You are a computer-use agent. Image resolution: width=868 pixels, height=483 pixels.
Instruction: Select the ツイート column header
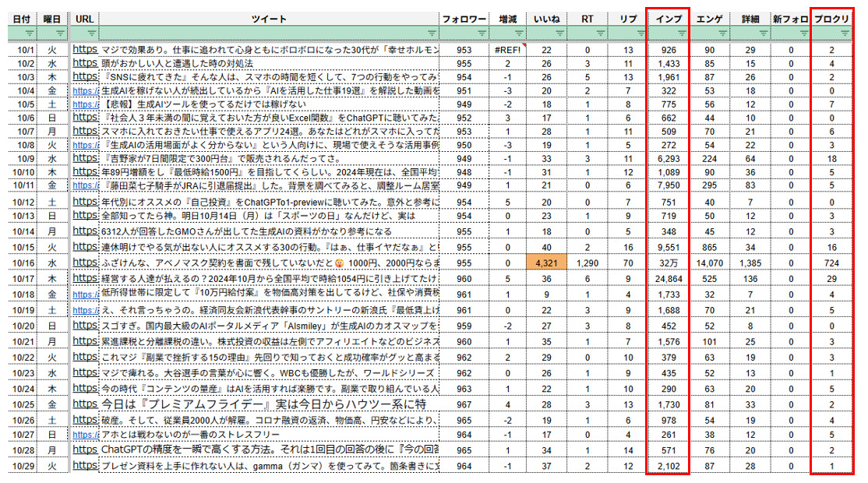pyautogui.click(x=269, y=19)
